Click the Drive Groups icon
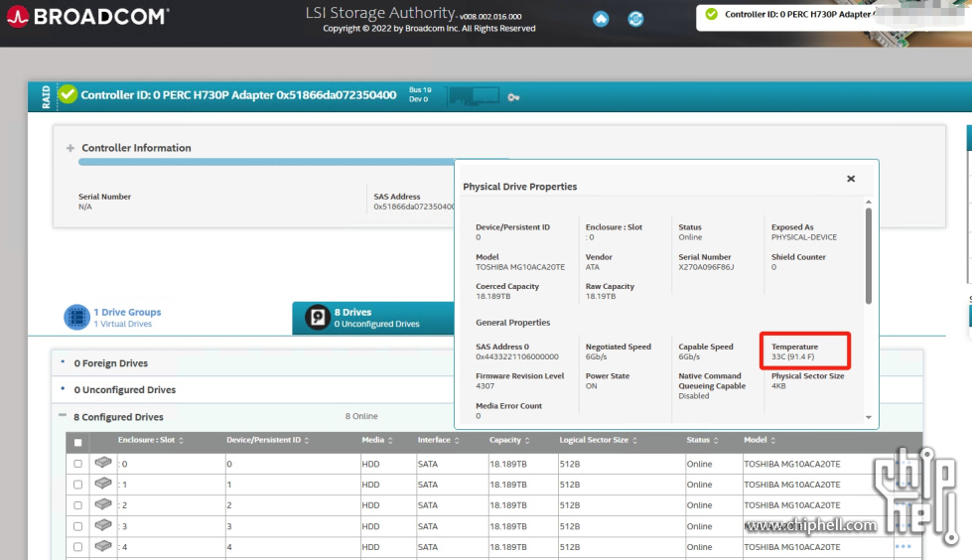972x560 pixels. [x=76, y=318]
